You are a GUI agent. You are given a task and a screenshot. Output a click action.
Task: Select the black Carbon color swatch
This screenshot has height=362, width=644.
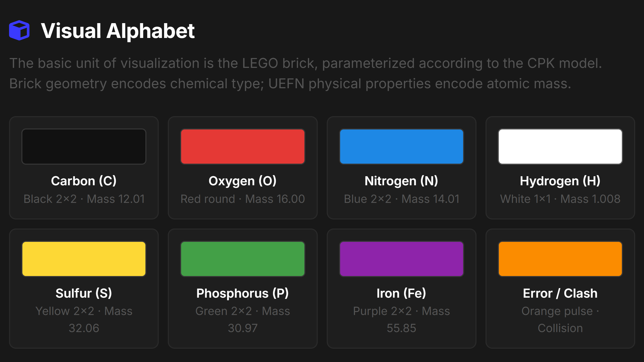[84, 147]
